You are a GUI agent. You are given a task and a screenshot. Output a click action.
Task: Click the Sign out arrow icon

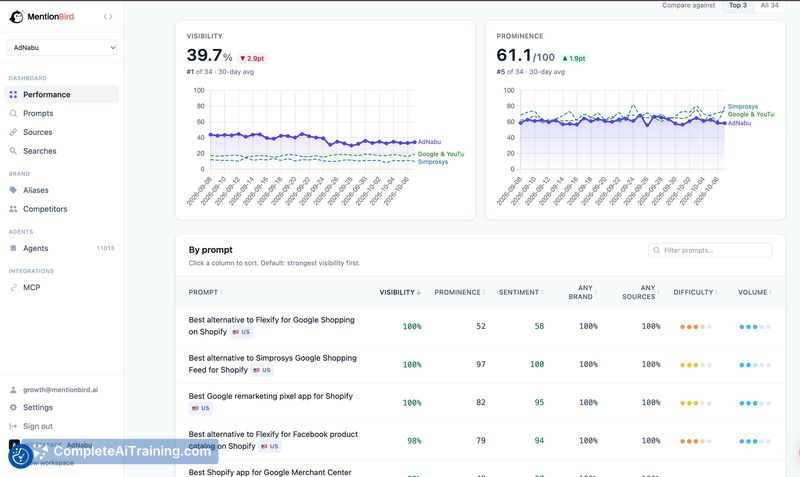click(x=13, y=426)
